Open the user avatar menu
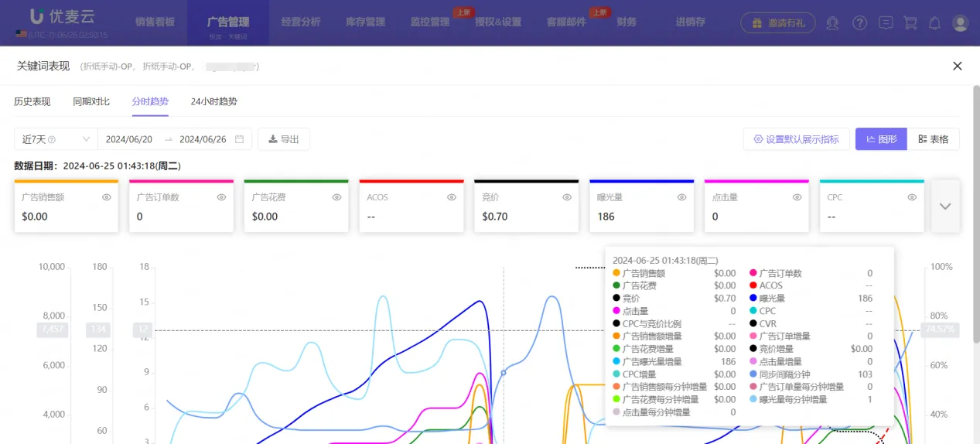Image resolution: width=980 pixels, height=444 pixels. pyautogui.click(x=960, y=22)
